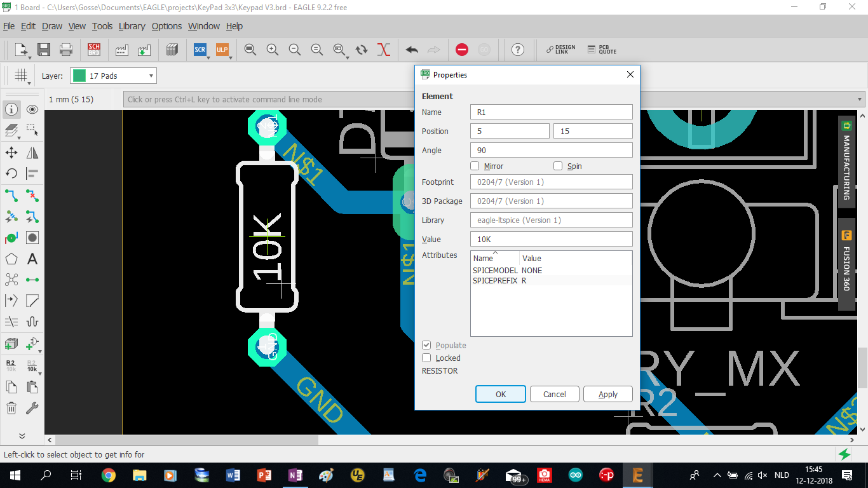Switch to schematic with SCH/BRD icon
868x488 pixels.
point(94,50)
